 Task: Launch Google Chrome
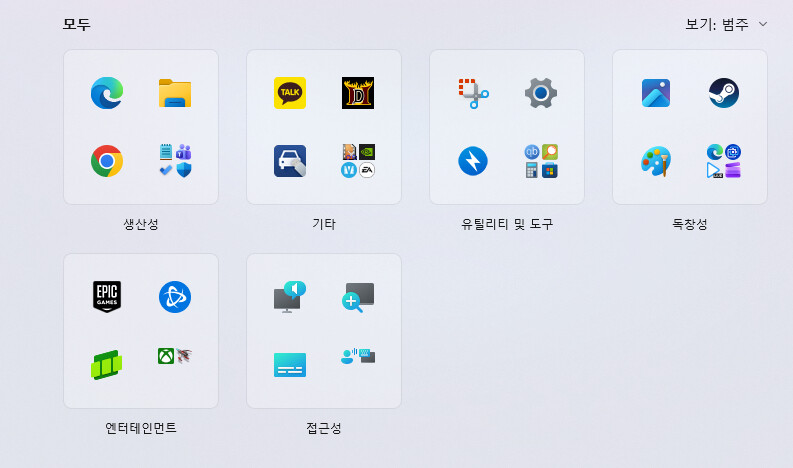[107, 161]
